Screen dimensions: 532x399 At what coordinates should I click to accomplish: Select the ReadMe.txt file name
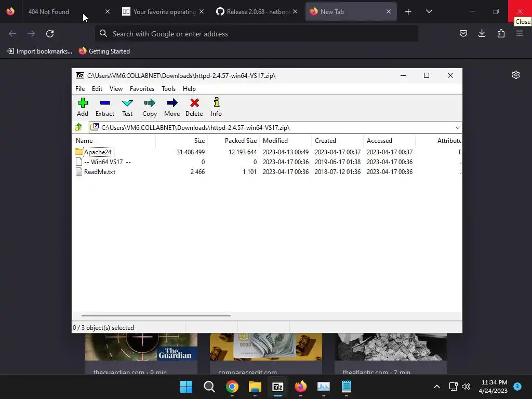100,171
